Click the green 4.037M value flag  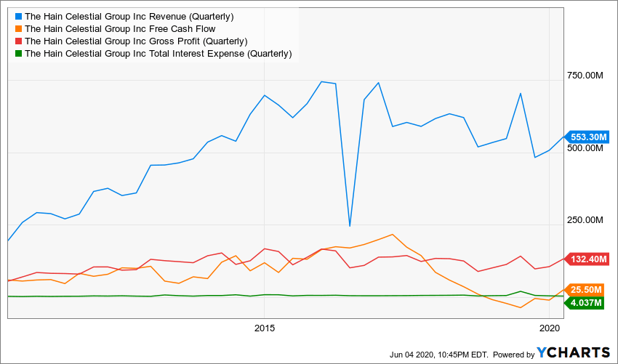585,303
